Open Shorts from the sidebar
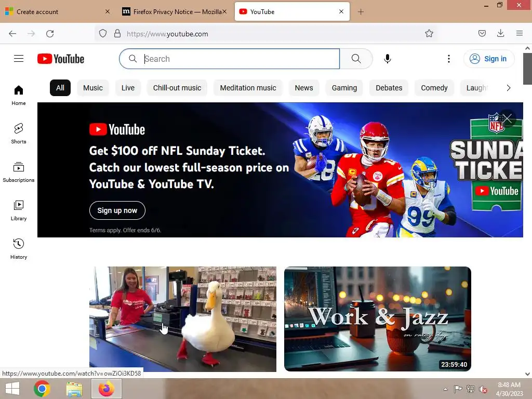This screenshot has height=399, width=532. (x=19, y=134)
